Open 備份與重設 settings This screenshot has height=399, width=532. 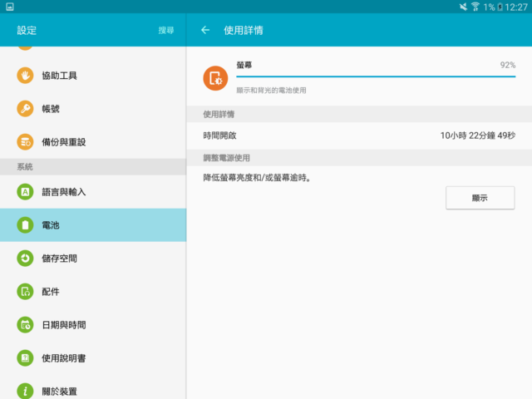tap(93, 142)
